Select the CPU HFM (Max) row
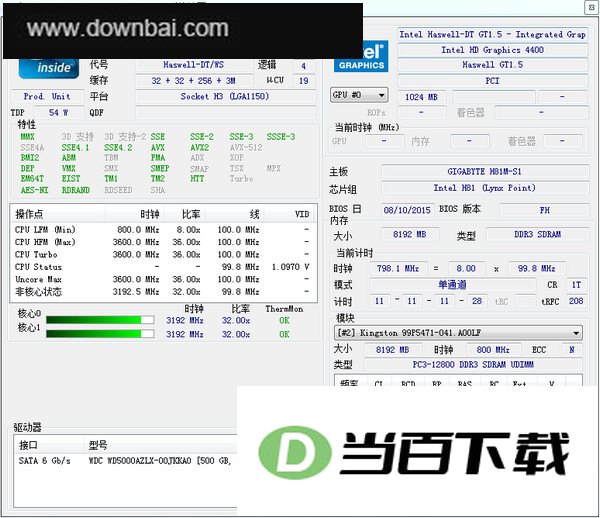600x518 pixels. tap(162, 242)
